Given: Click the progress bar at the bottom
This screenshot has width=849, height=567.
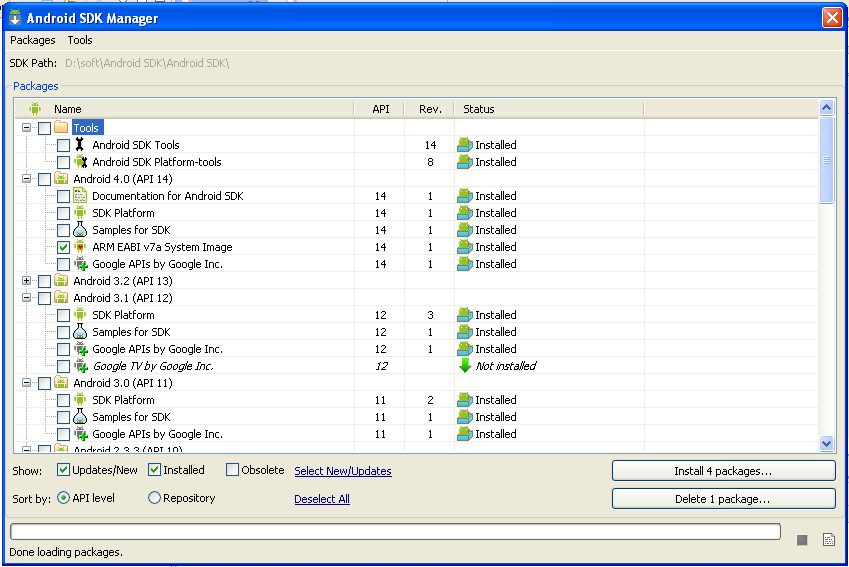Looking at the screenshot, I should pyautogui.click(x=395, y=531).
